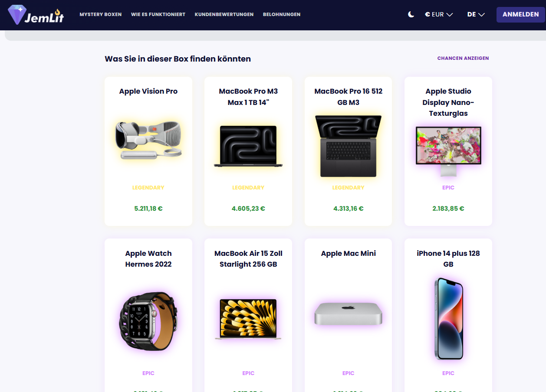Viewport: 546px width, 392px height.
Task: Select the MacBook Pro M3 Max image
Action: [248, 146]
